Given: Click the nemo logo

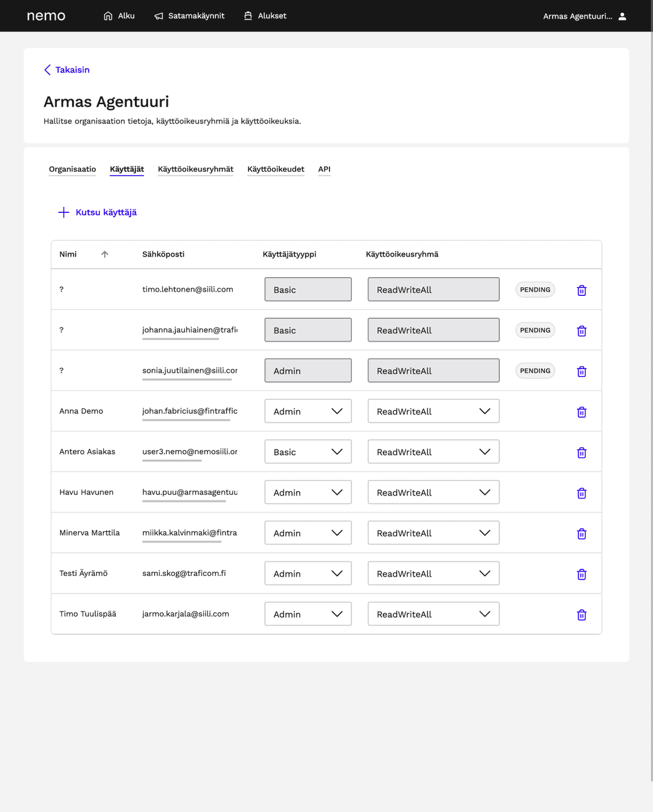Looking at the screenshot, I should click(46, 16).
